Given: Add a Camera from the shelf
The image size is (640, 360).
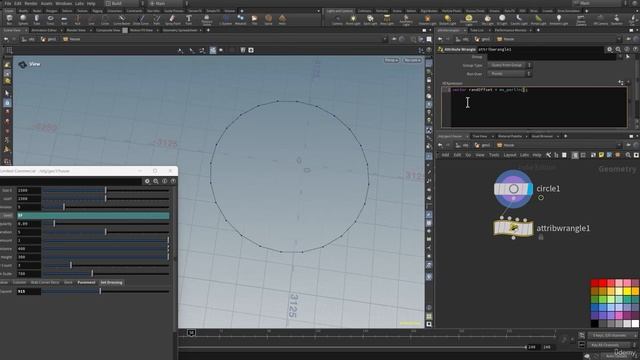Looking at the screenshot, I should (337, 19).
